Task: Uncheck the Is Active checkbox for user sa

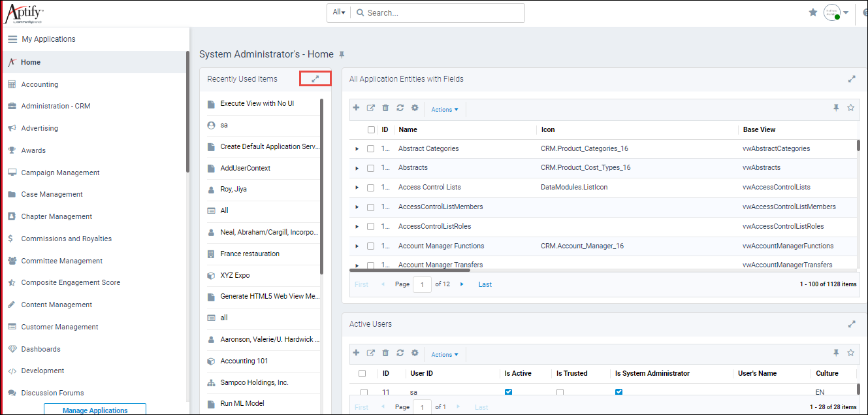Action: 508,392
